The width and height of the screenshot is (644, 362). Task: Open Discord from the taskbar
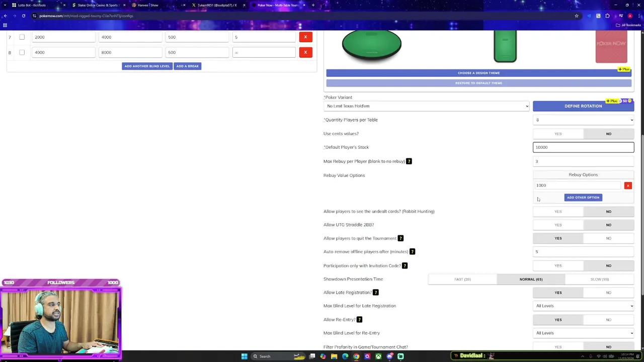pyautogui.click(x=389, y=356)
